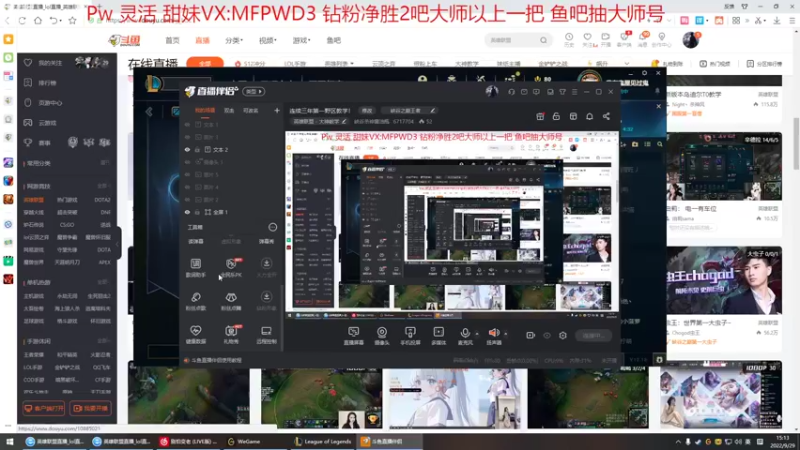Switch to 我的场景 scene tab
800x450 pixels.
(205, 110)
